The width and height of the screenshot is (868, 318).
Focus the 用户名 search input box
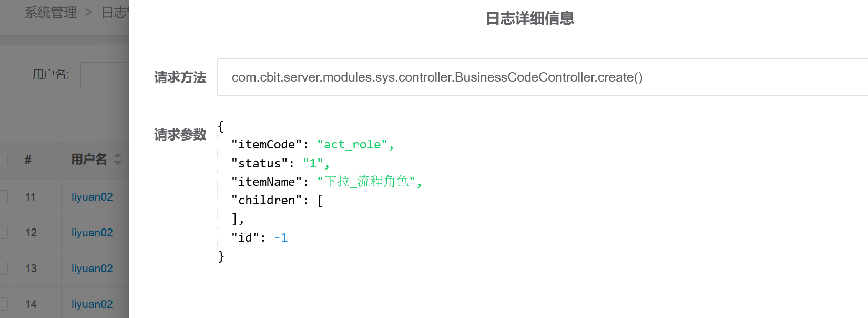coord(105,75)
